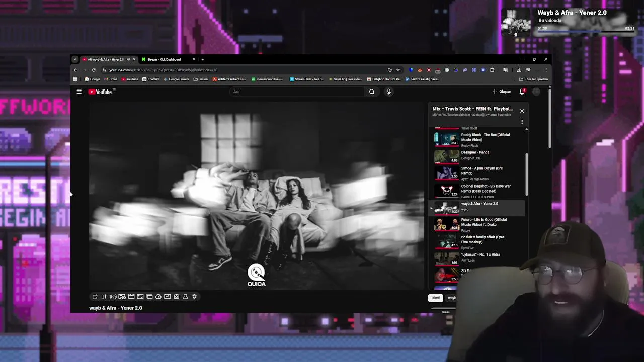Select the wayb filter chip

[451, 298]
